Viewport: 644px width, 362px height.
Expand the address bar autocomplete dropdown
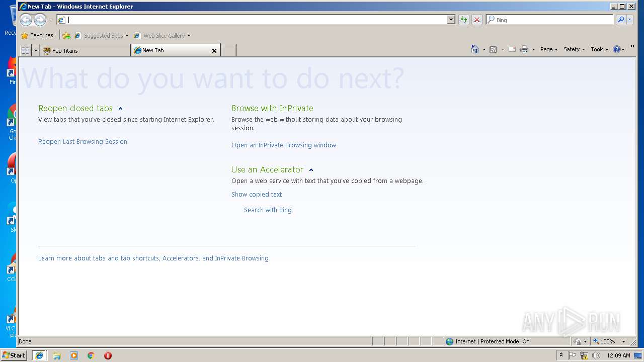tap(451, 20)
